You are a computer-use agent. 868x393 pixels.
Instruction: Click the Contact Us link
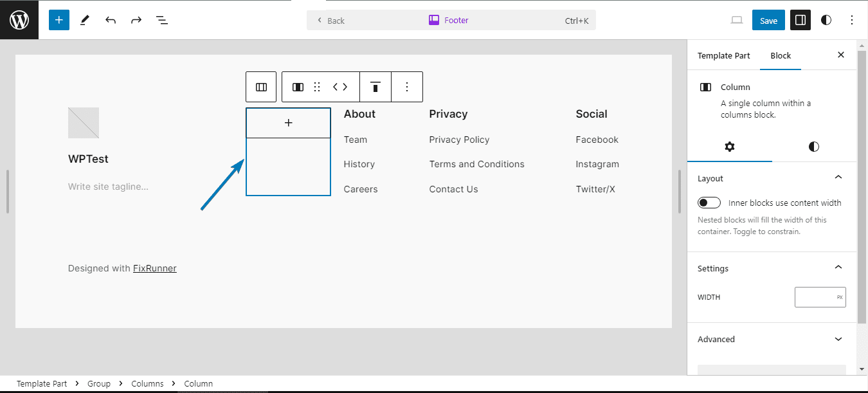[x=454, y=189]
